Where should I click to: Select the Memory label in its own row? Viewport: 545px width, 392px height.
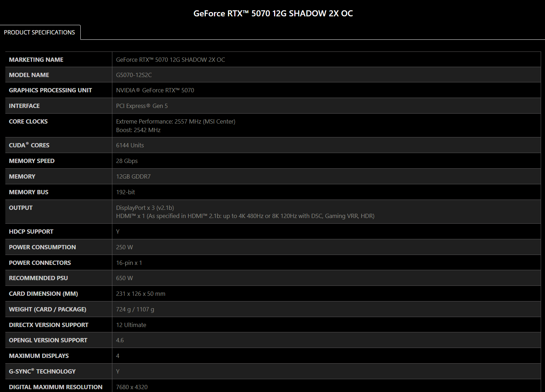22,176
